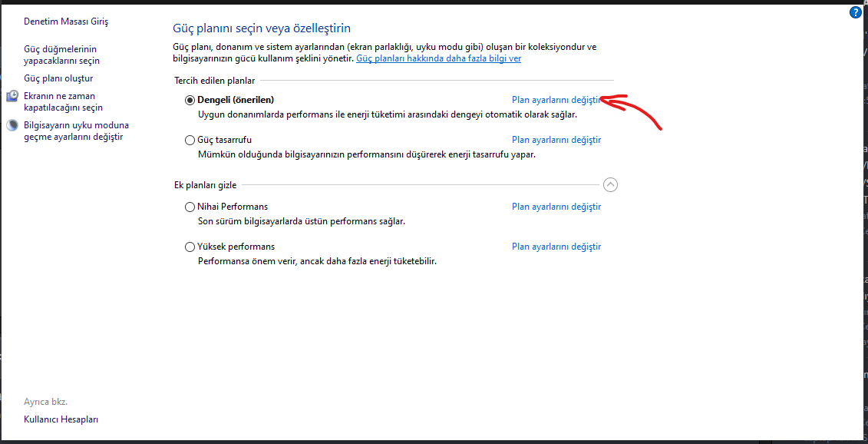Change plan settings for Nihai Performans

[x=556, y=207]
